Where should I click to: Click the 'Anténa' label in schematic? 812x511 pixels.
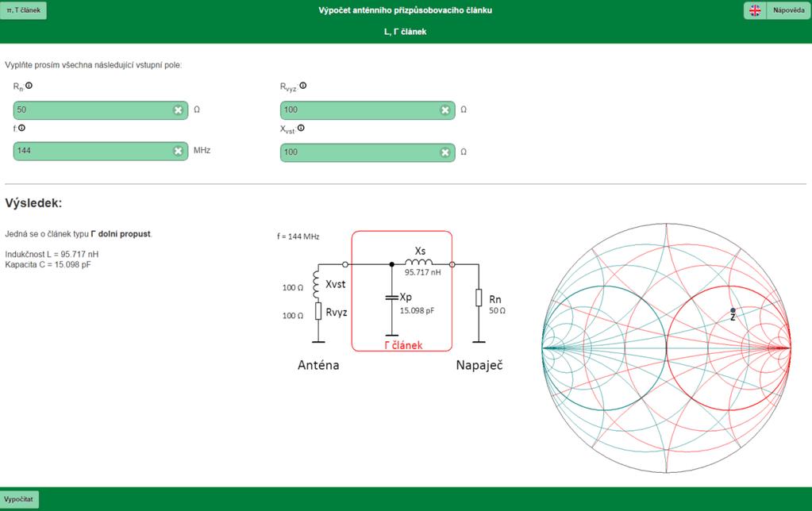click(x=318, y=365)
